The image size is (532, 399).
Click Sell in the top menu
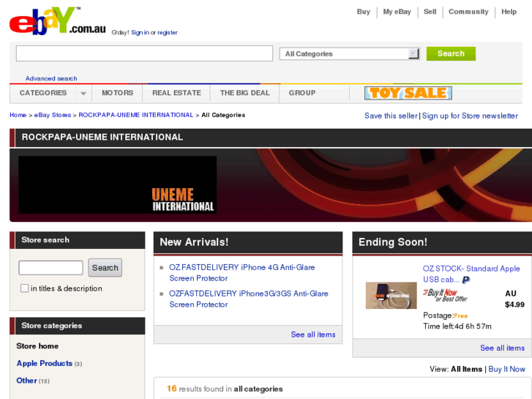pos(430,12)
